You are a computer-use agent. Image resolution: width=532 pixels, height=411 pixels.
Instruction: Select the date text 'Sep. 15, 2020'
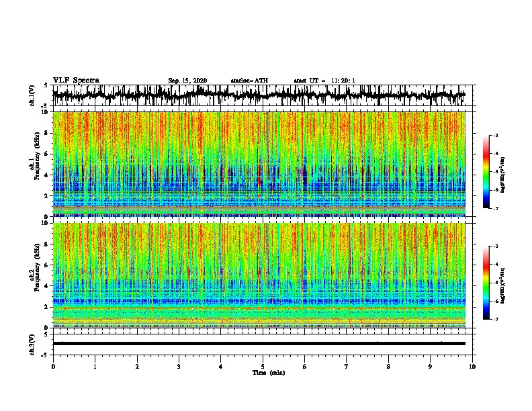tap(187, 81)
